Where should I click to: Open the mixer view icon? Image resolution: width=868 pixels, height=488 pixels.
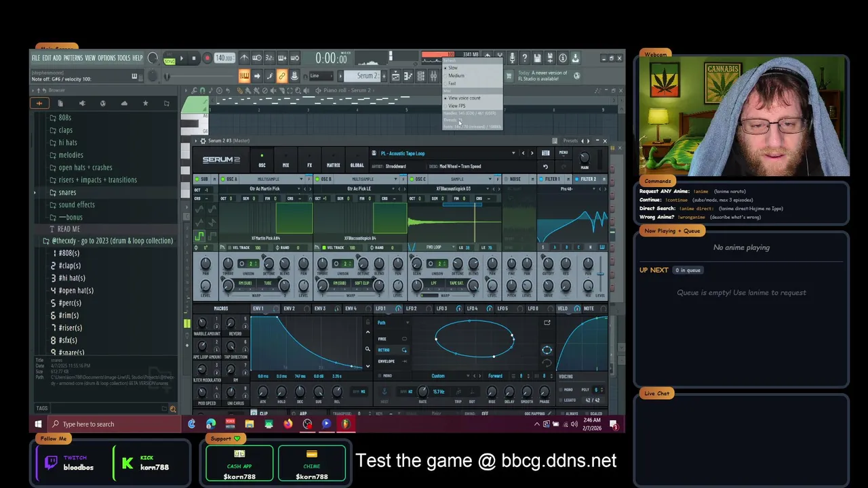tap(434, 76)
